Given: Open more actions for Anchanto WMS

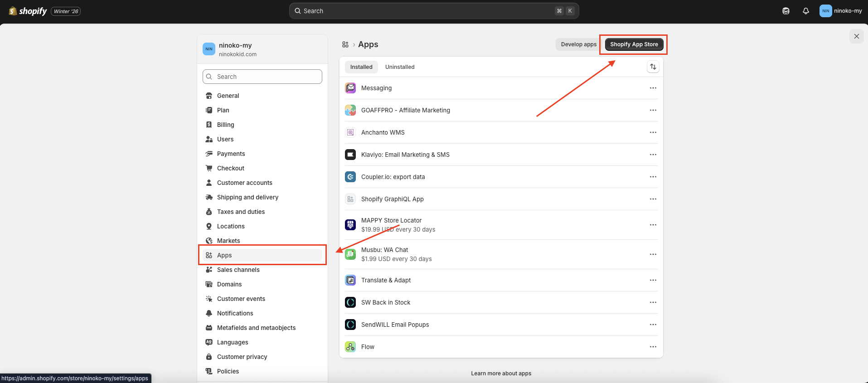Looking at the screenshot, I should (x=653, y=132).
